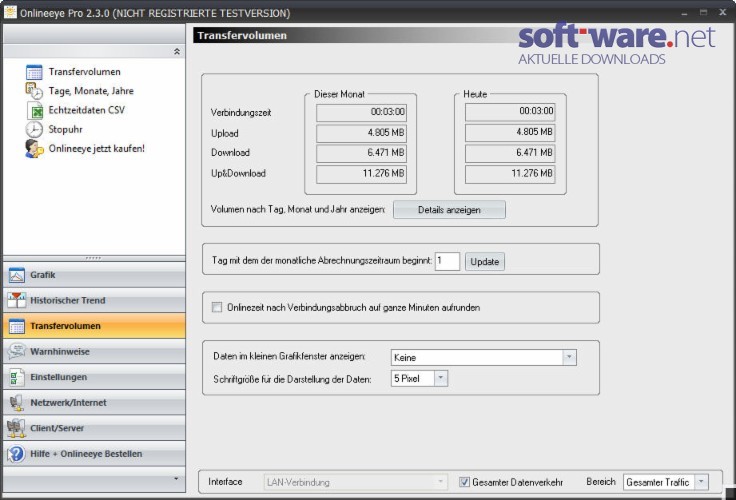
Task: Click the Onlineeye app icon in title bar
Action: pos(10,11)
